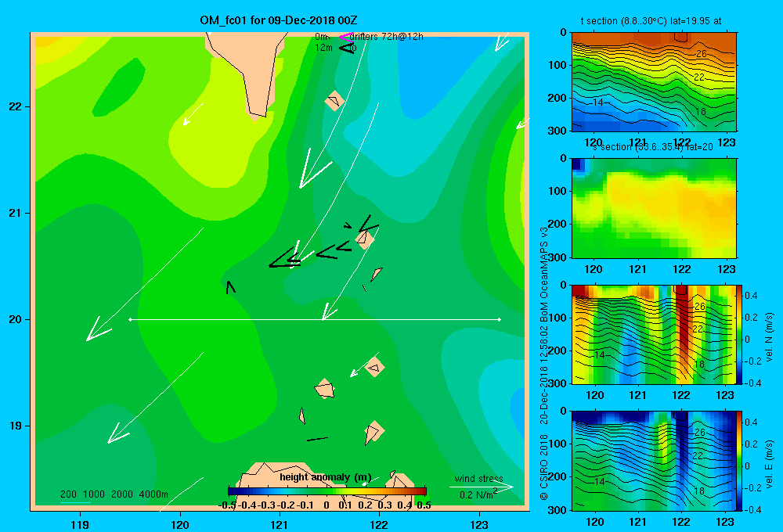Image resolution: width=783 pixels, height=532 pixels.
Task: Click the black 12m current arrow legend symbol
Action: pyautogui.click(x=347, y=48)
